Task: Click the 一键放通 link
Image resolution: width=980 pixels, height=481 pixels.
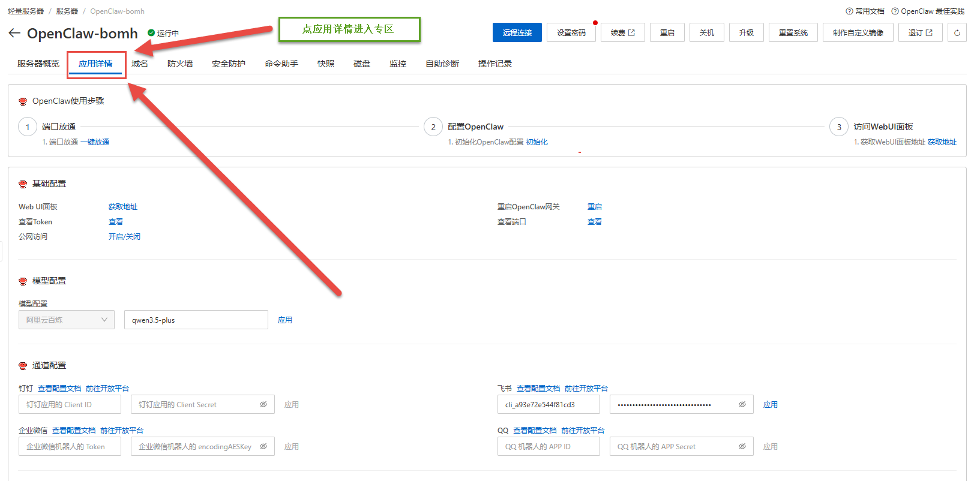Action: [95, 142]
